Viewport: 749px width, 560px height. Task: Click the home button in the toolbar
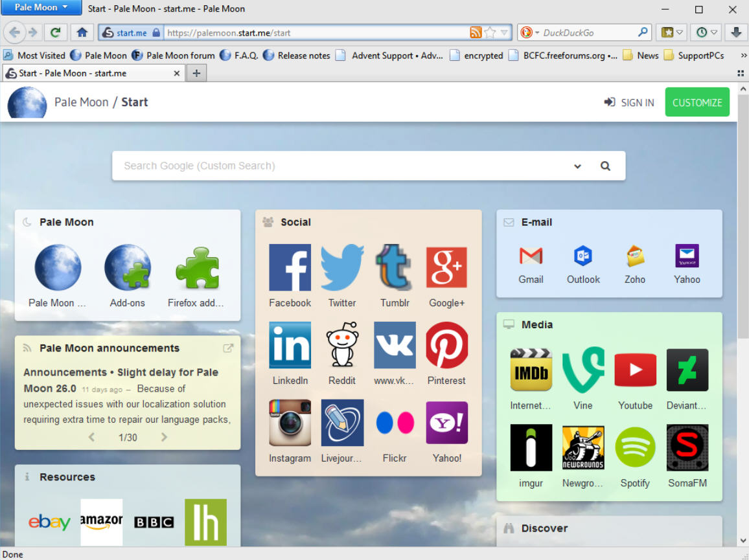82,32
